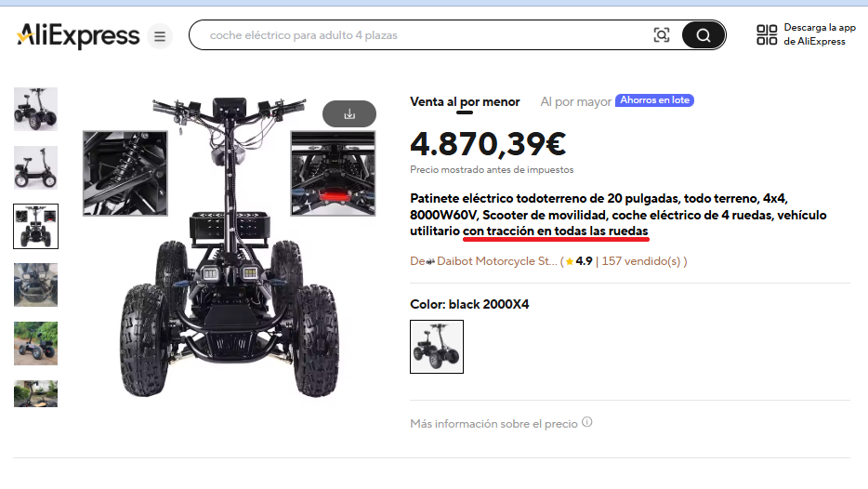Select the second side-view thumbnail
This screenshot has width=868, height=489.
35,167
